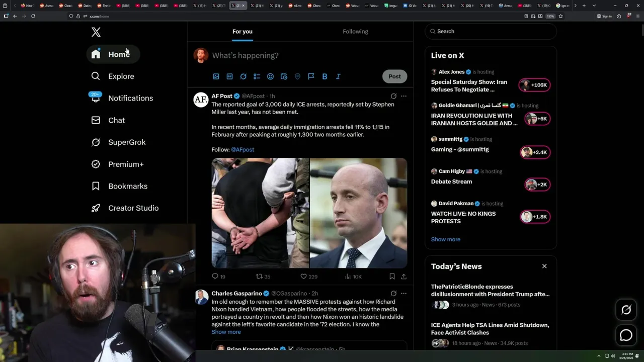644x362 pixels.
Task: Show more under Live on X
Action: pos(446,239)
